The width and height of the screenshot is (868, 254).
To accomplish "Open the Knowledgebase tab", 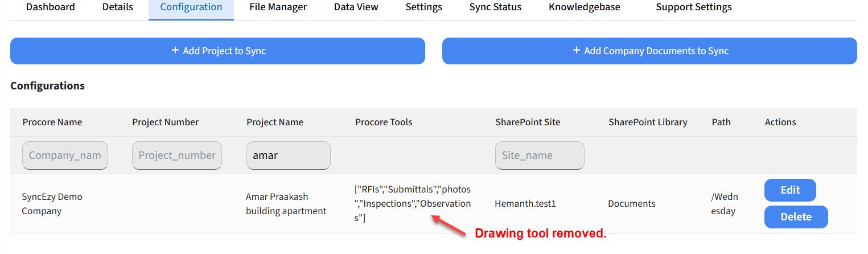I will pos(584,7).
